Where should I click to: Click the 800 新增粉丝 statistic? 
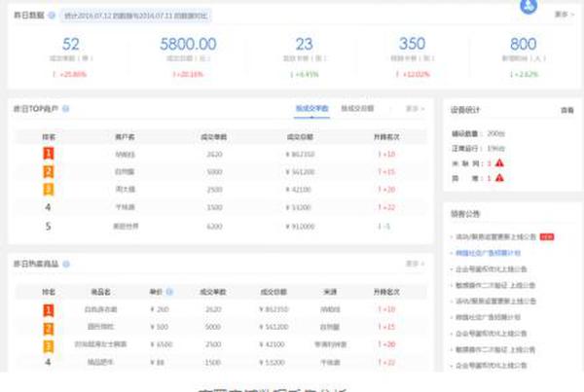(x=523, y=44)
